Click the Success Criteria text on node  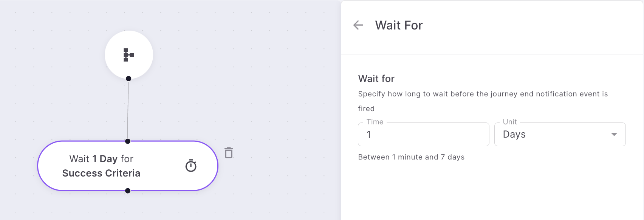click(101, 173)
